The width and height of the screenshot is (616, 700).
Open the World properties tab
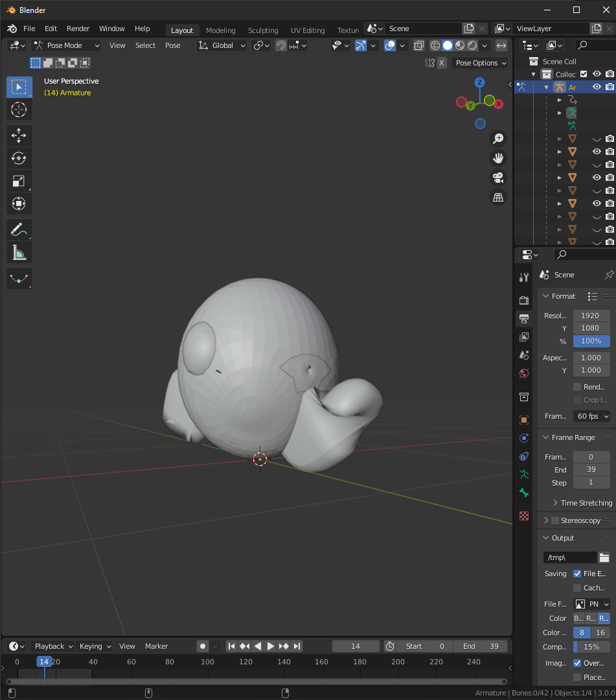[524, 373]
